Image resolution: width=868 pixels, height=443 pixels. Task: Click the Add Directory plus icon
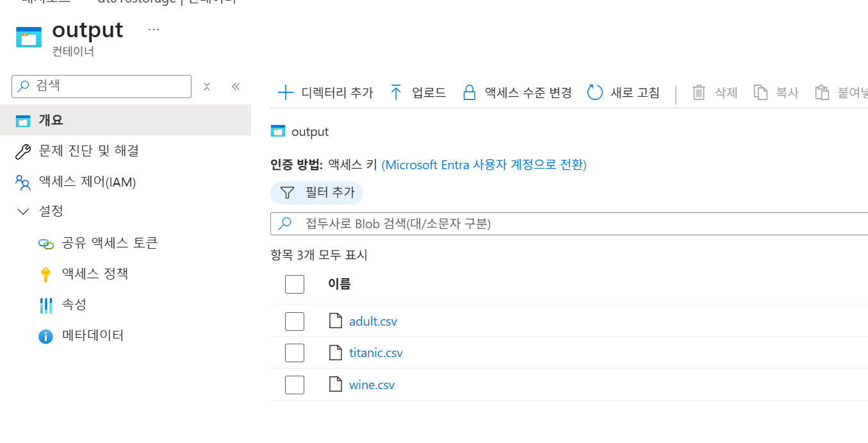pos(285,93)
